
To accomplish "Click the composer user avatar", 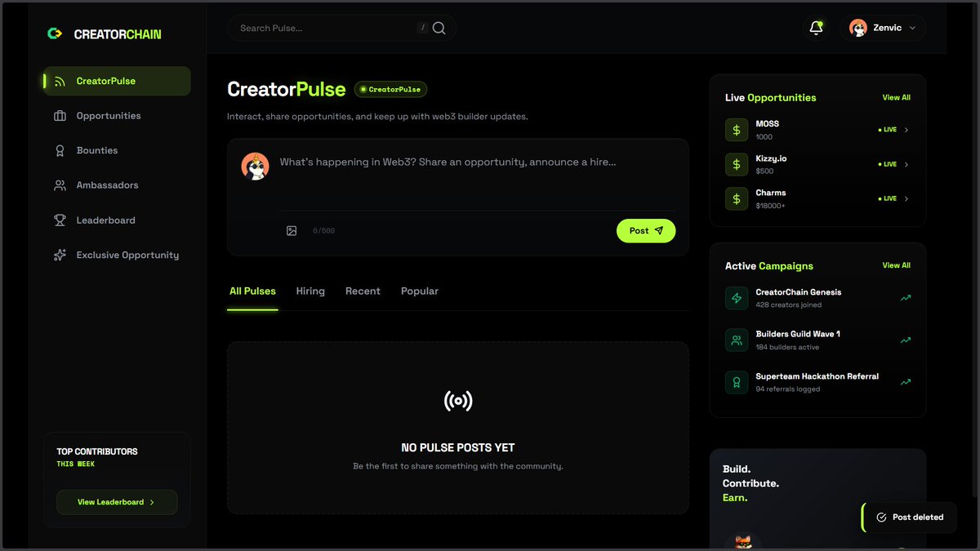I will pyautogui.click(x=256, y=166).
